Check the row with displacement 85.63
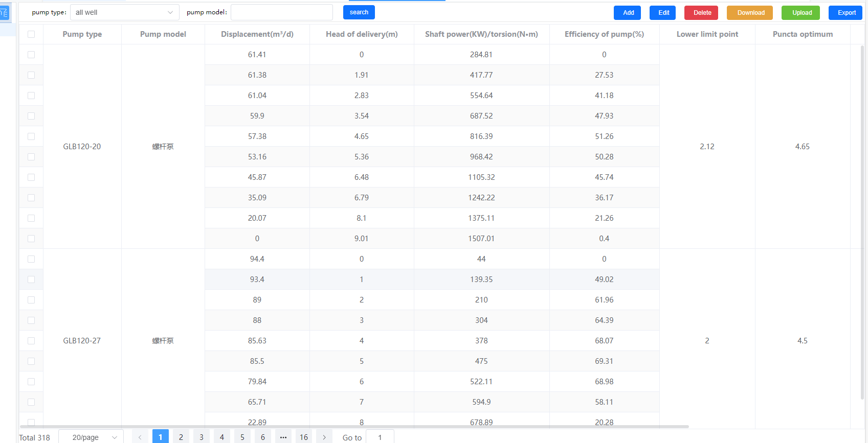 point(31,341)
